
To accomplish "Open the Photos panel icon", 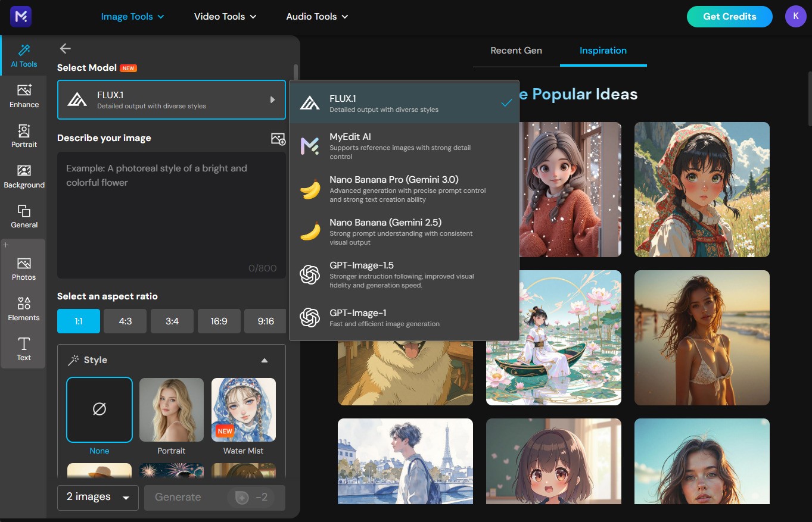I will click(x=24, y=269).
